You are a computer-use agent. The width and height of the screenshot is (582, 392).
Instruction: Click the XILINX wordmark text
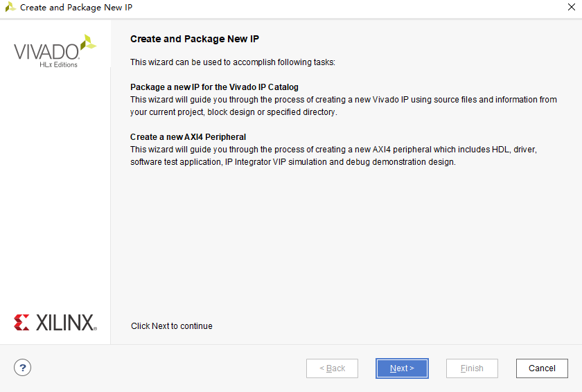coord(66,322)
